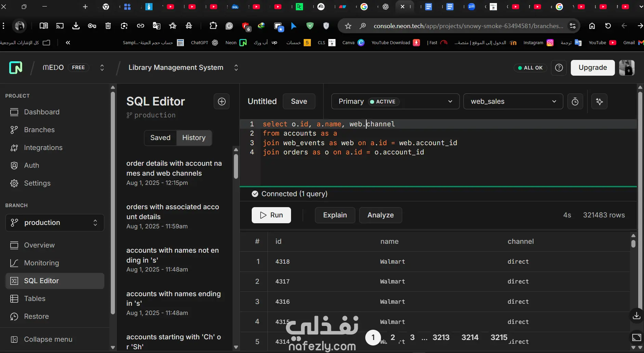Open the Canva bookmark
This screenshot has width=644, height=353.
[353, 43]
